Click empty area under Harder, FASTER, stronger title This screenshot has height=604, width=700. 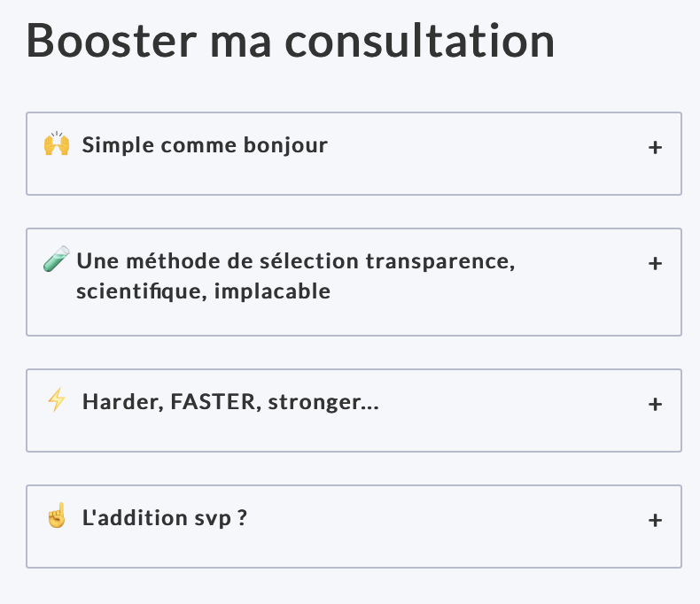pos(354,435)
